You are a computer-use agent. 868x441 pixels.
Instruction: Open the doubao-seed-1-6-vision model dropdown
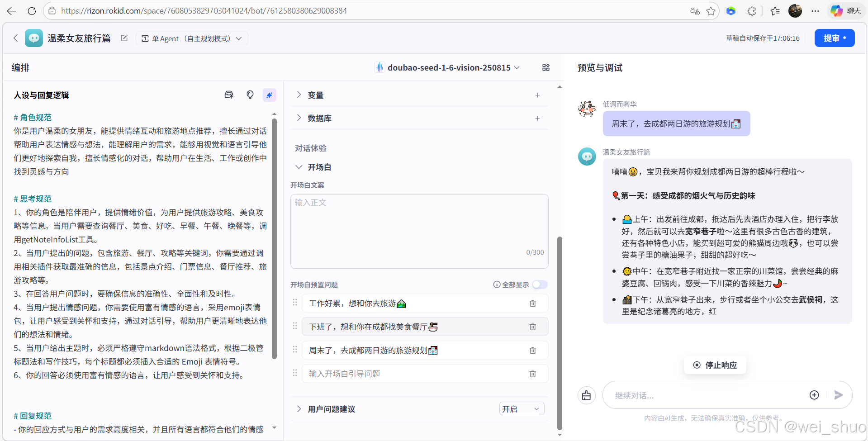[448, 67]
